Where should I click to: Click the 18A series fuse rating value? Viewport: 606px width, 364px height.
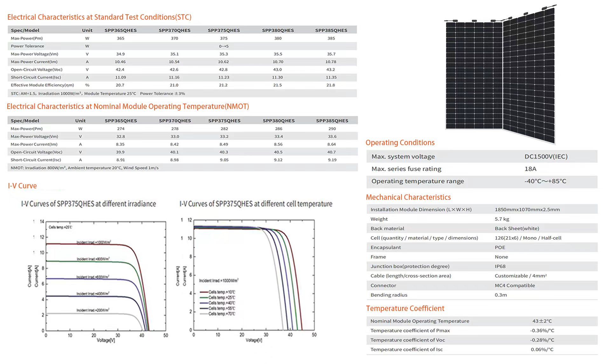point(530,169)
